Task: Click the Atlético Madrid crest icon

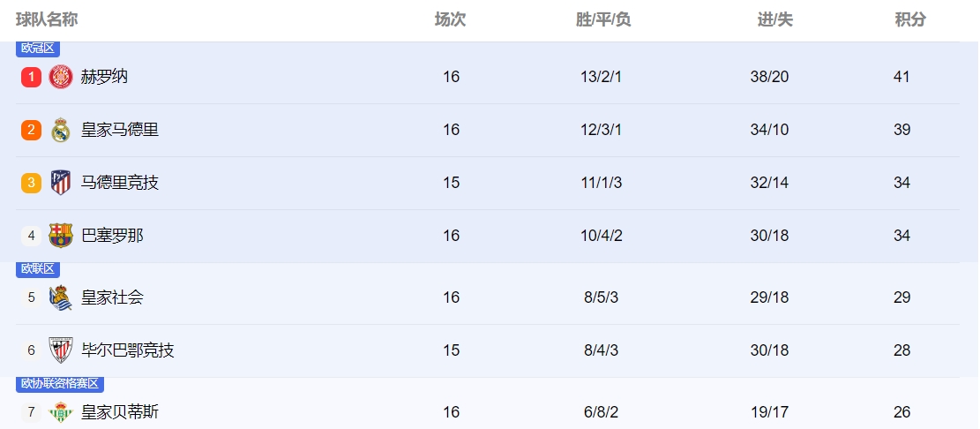Action: (x=61, y=183)
